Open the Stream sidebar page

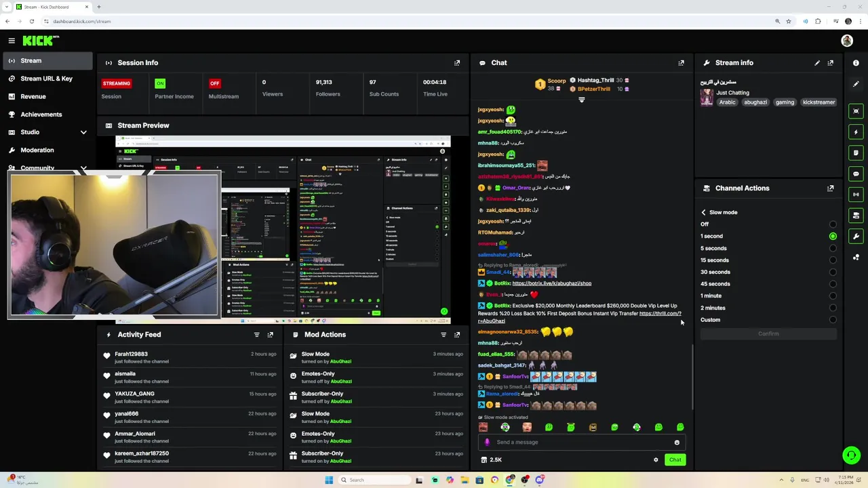point(46,61)
